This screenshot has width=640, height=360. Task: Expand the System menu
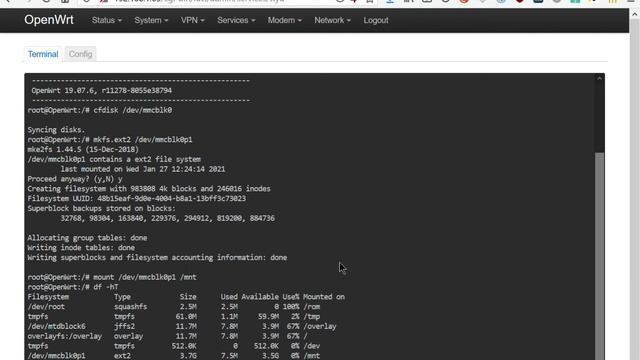(151, 20)
